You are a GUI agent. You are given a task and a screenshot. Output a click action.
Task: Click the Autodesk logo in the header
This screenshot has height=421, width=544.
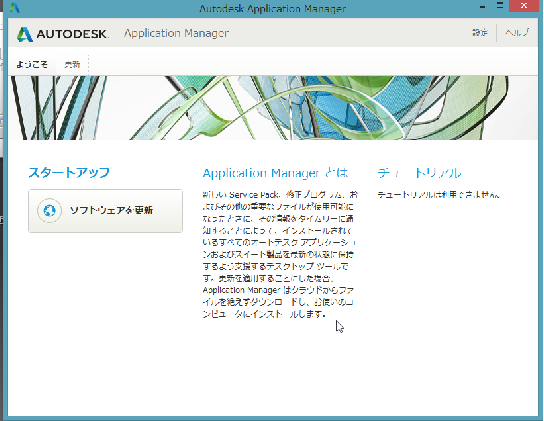tap(62, 34)
